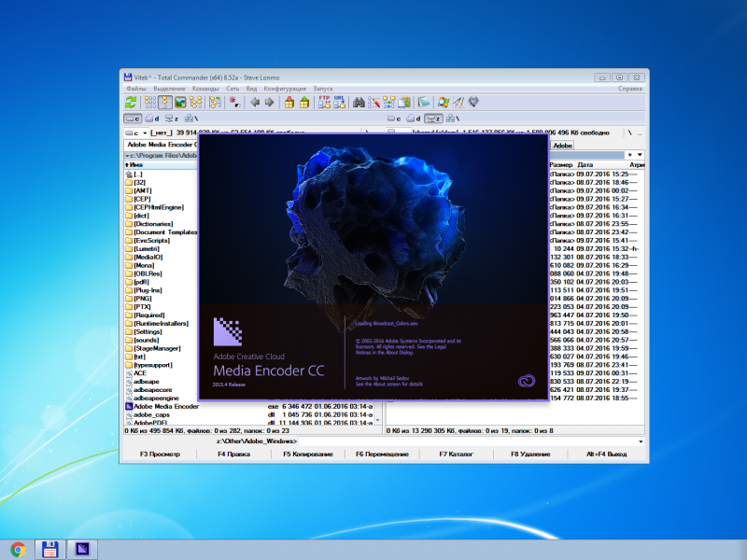Select drive d in right drive bar
747x560 pixels.
click(x=414, y=119)
